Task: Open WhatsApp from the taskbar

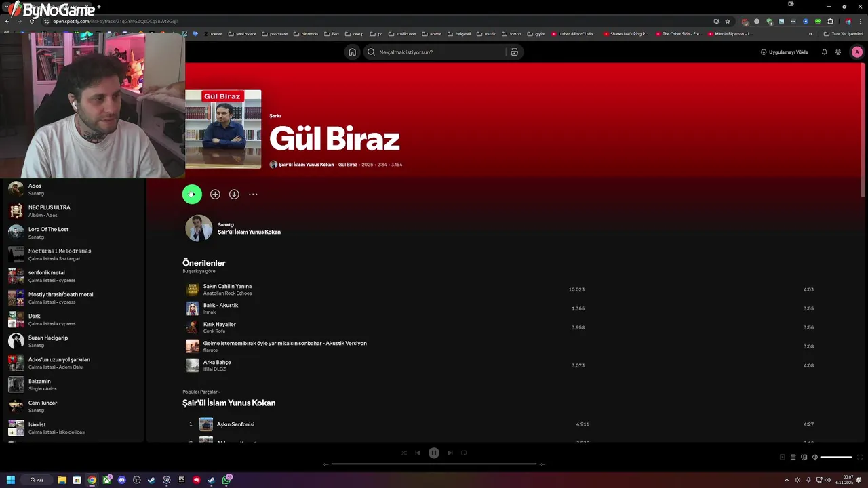Action: point(226,480)
